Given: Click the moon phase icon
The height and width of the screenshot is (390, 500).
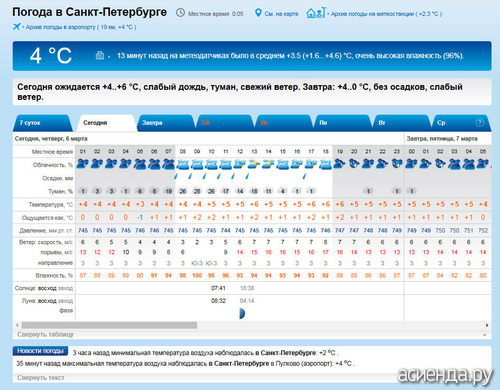Looking at the screenshot, I should point(242,313).
